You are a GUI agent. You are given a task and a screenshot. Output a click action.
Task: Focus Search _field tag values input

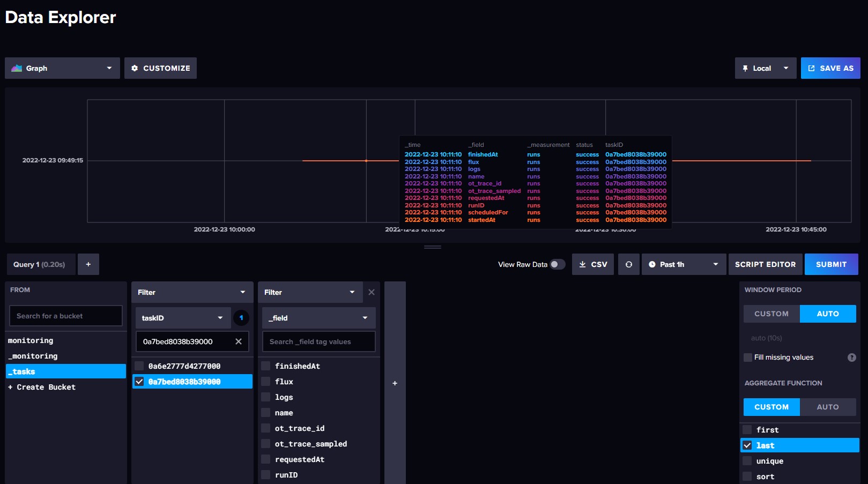pyautogui.click(x=319, y=341)
